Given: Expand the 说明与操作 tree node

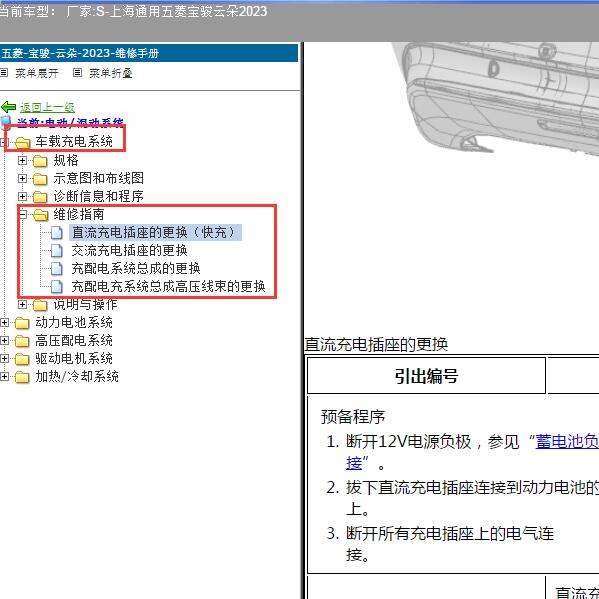Looking at the screenshot, I should (x=23, y=304).
